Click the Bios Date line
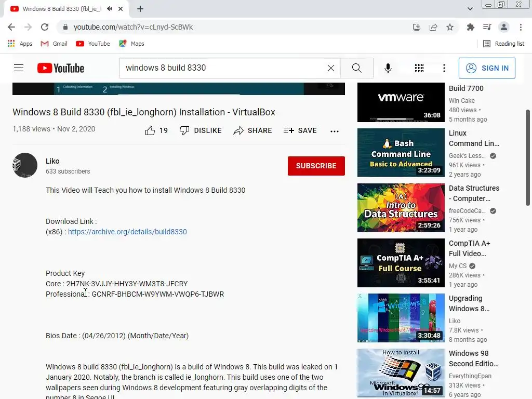The width and height of the screenshot is (532, 399). point(117,336)
